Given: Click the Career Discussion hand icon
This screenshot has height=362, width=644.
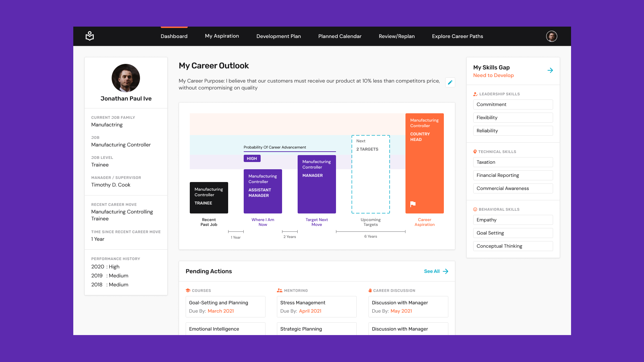Looking at the screenshot, I should (370, 290).
